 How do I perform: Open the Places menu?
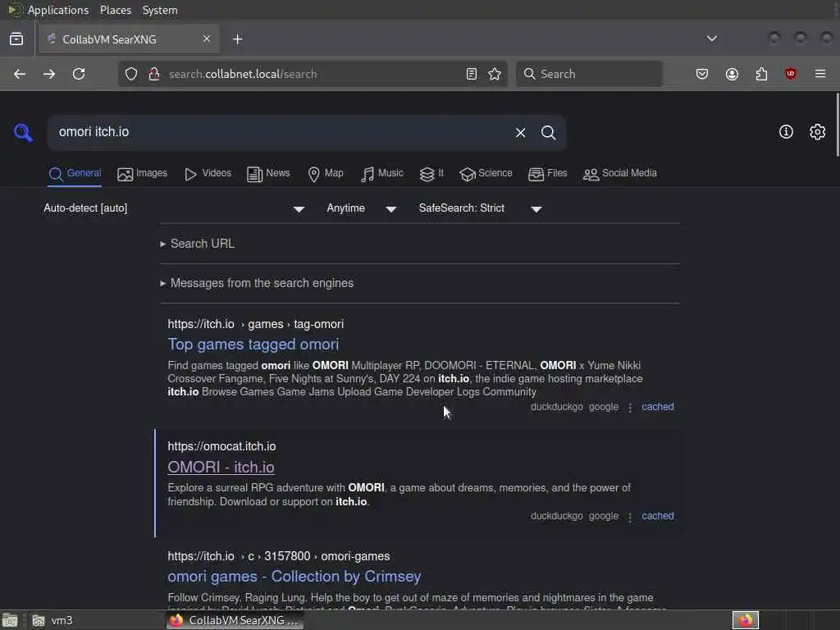click(x=116, y=10)
